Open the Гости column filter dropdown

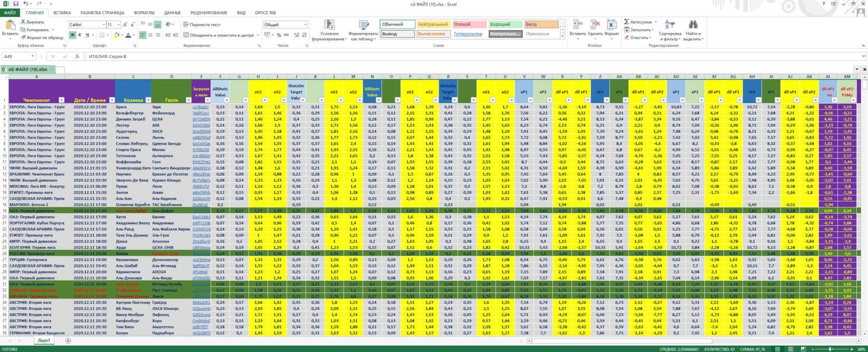coord(188,100)
